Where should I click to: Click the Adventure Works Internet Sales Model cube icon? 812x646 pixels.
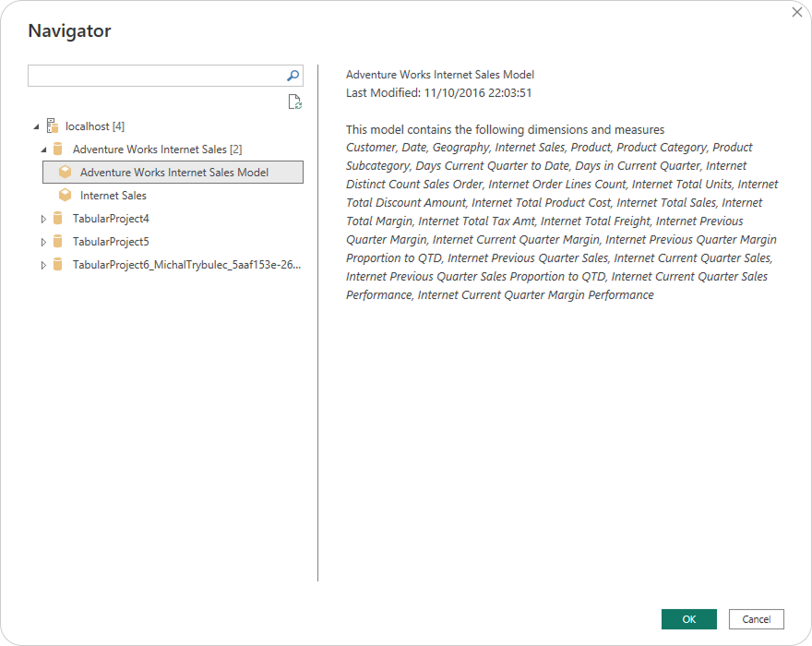coord(66,173)
